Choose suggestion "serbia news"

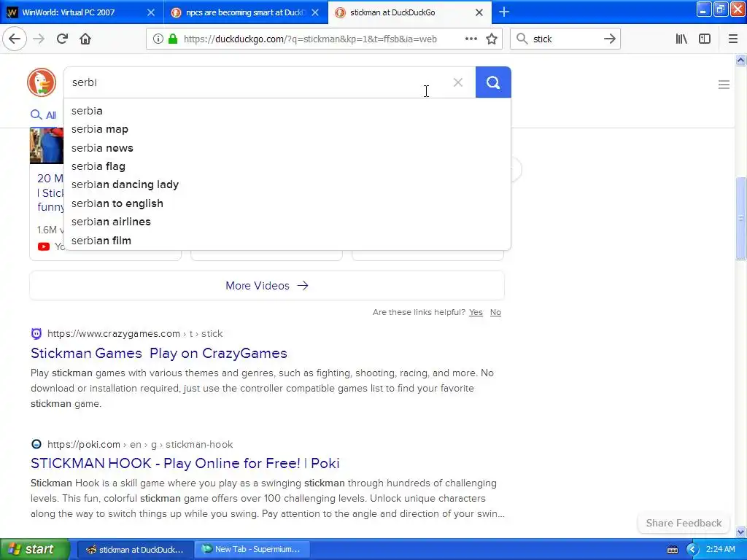tap(287, 148)
